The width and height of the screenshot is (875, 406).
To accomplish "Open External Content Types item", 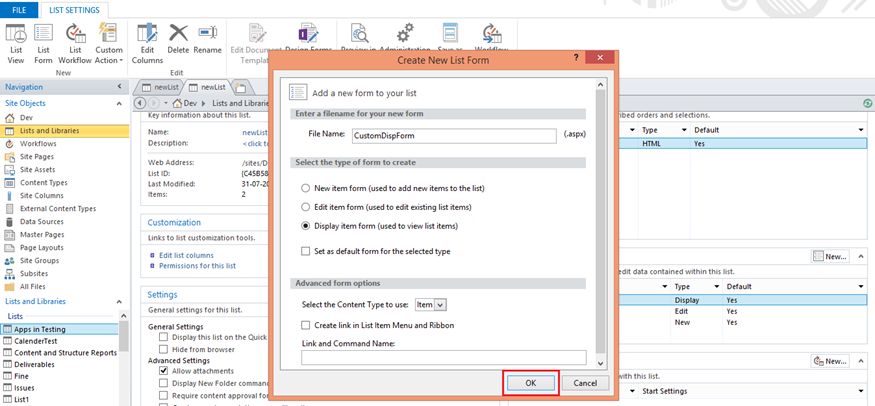I will tap(58, 209).
